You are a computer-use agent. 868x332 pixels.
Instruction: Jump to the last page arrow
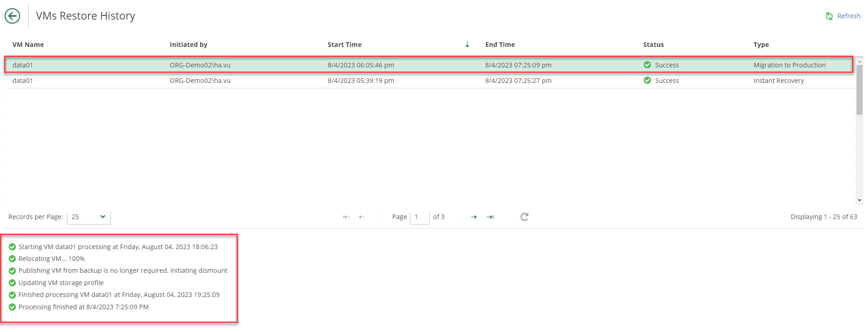point(490,217)
